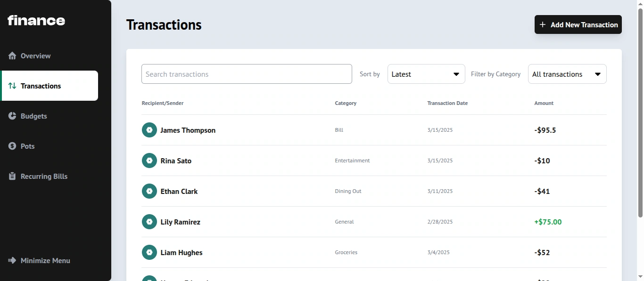Navigate to Recurring Bills
The width and height of the screenshot is (644, 281).
(x=50, y=176)
